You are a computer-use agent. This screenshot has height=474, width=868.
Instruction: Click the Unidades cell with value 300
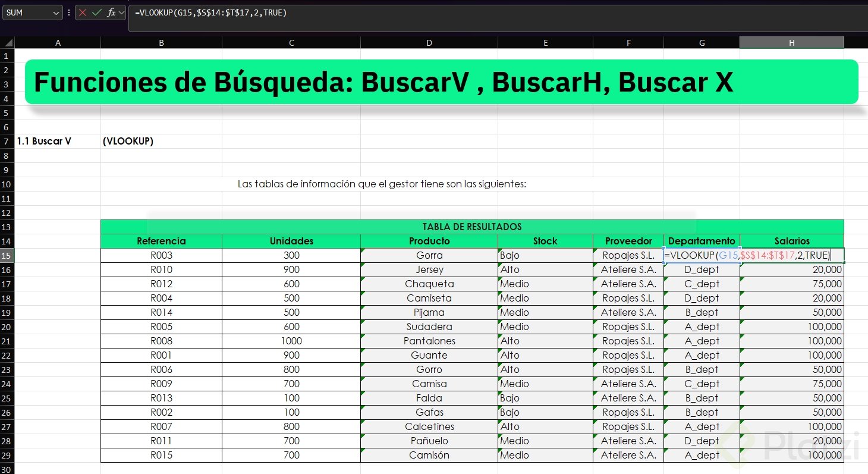tap(291, 255)
